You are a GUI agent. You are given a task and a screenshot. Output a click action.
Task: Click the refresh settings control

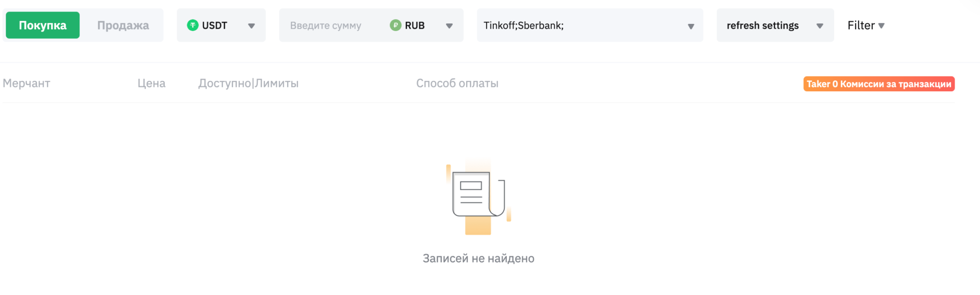coord(762,25)
